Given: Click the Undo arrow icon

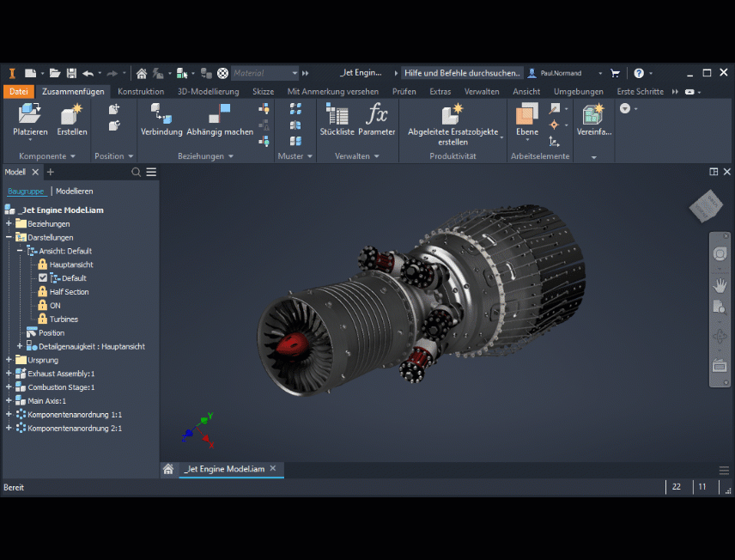Looking at the screenshot, I should pos(88,73).
